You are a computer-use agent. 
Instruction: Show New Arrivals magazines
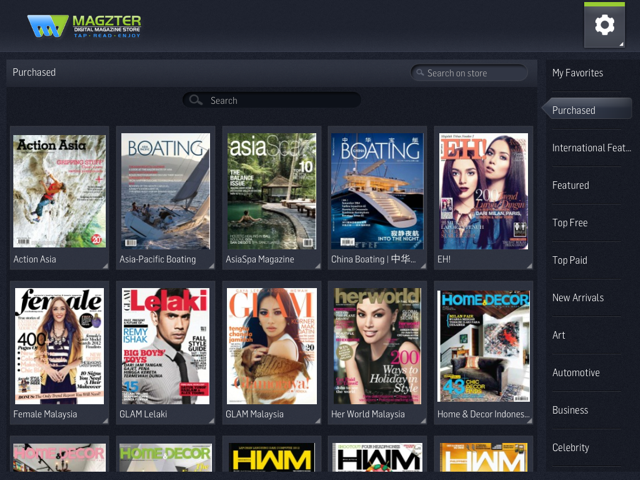(x=579, y=298)
